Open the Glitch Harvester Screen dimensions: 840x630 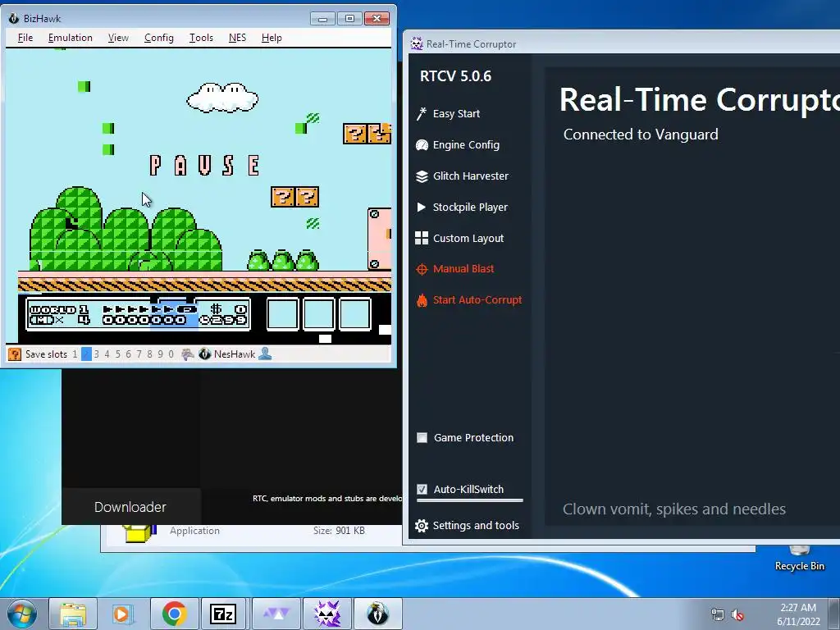click(470, 176)
